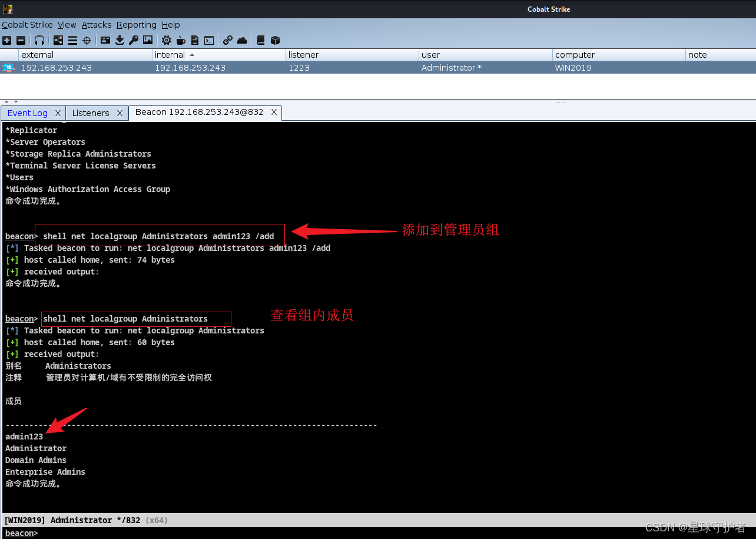
Task: Click the dotted divider handle between panels
Action: [x=561, y=101]
